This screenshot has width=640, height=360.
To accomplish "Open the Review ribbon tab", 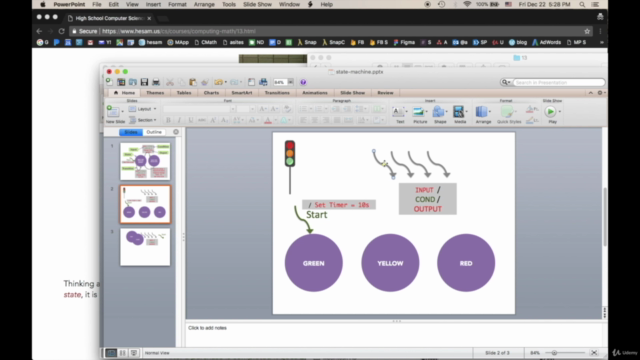I will pos(385,93).
